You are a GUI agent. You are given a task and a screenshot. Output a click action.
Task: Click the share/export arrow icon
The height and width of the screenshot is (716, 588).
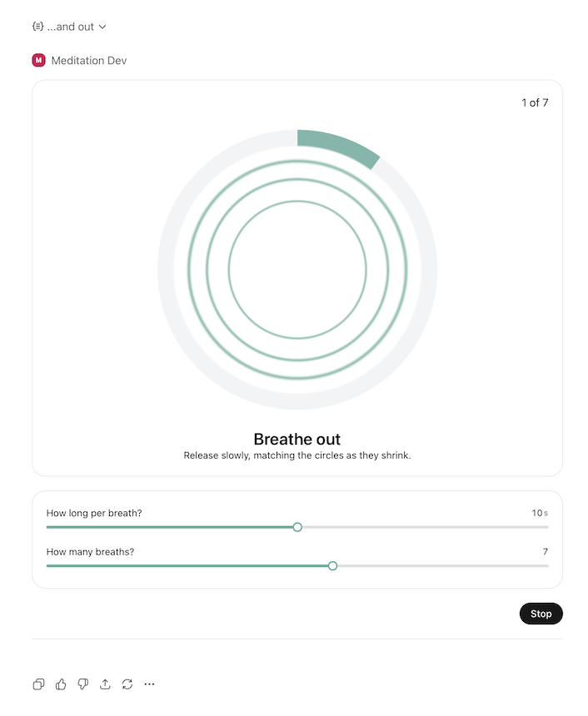[x=105, y=684]
